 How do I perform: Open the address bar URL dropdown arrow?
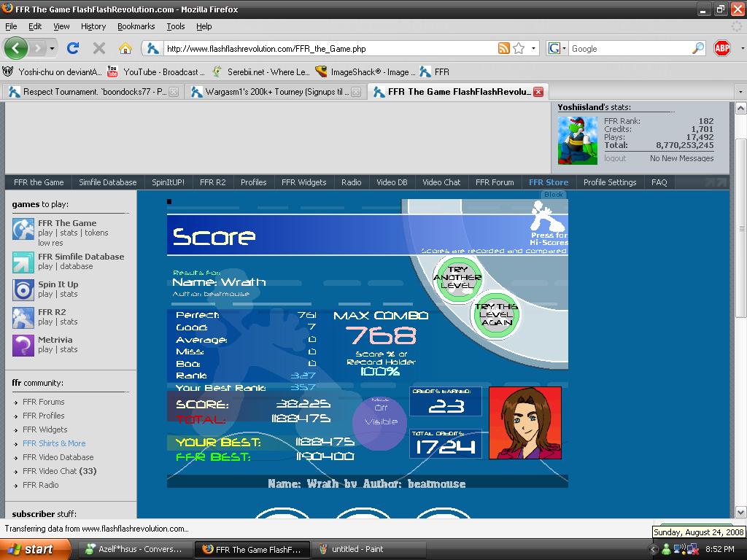click(533, 48)
